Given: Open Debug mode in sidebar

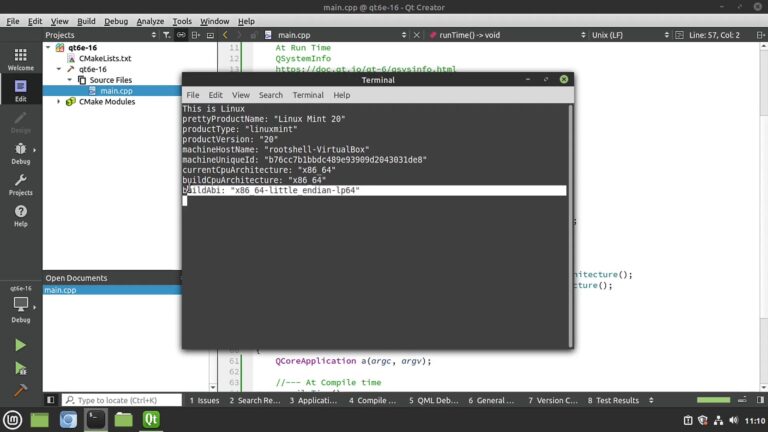Looking at the screenshot, I should tap(21, 153).
